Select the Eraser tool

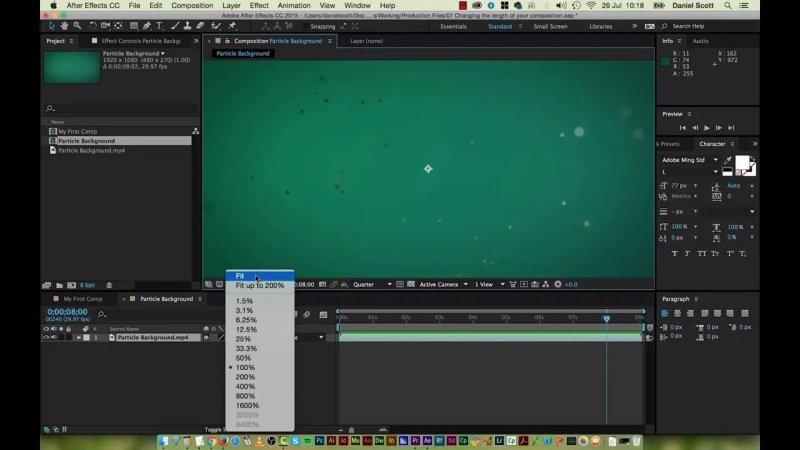click(x=201, y=26)
